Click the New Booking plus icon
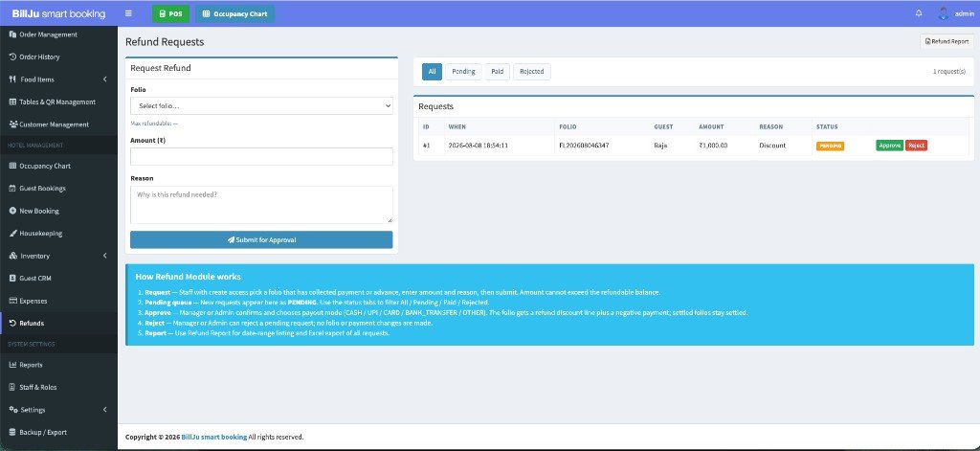Screen dimensions: 980x451 tap(12, 211)
